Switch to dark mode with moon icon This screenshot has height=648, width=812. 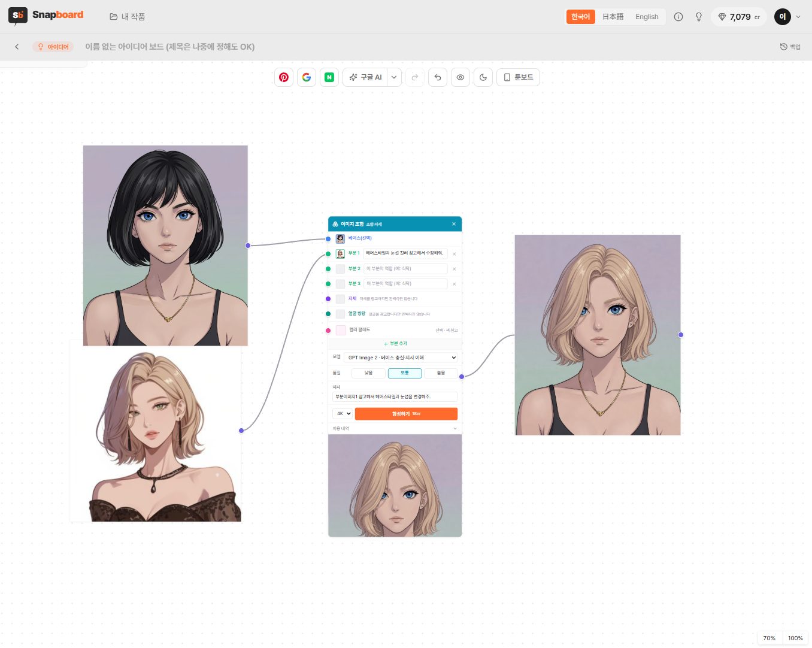tap(483, 77)
